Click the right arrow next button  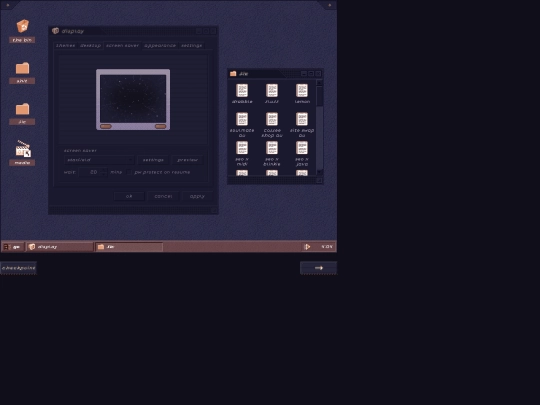(319, 268)
